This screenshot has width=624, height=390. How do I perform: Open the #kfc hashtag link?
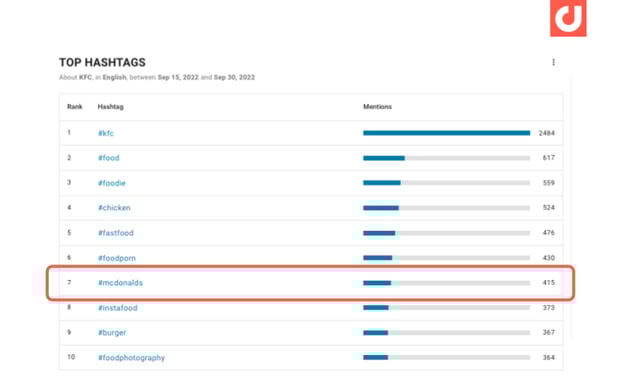coord(106,133)
